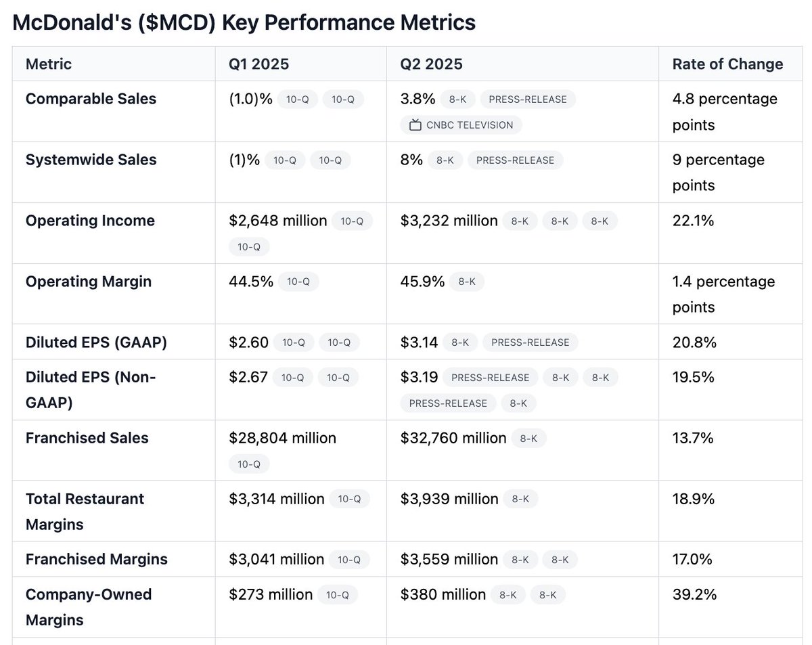812x645 pixels.
Task: Select the Q1 2025 column header
Action: (x=259, y=64)
